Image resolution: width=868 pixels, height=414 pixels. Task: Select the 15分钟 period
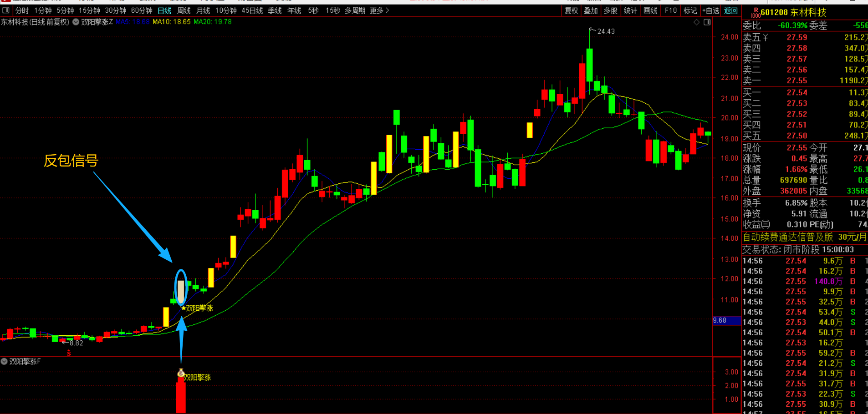tap(89, 10)
